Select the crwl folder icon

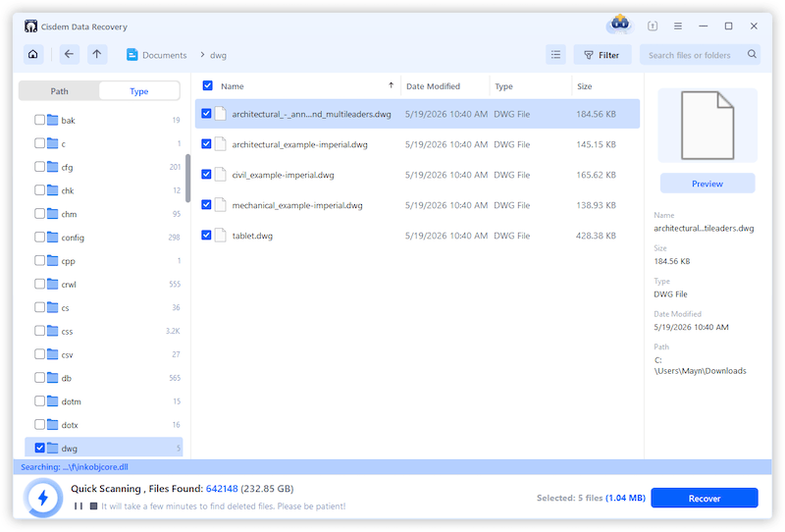tap(53, 284)
